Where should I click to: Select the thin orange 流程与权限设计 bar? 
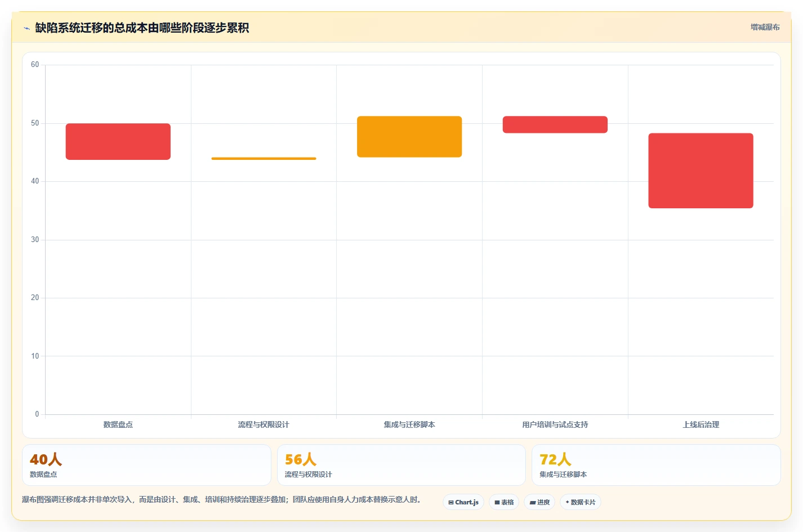[x=264, y=159]
